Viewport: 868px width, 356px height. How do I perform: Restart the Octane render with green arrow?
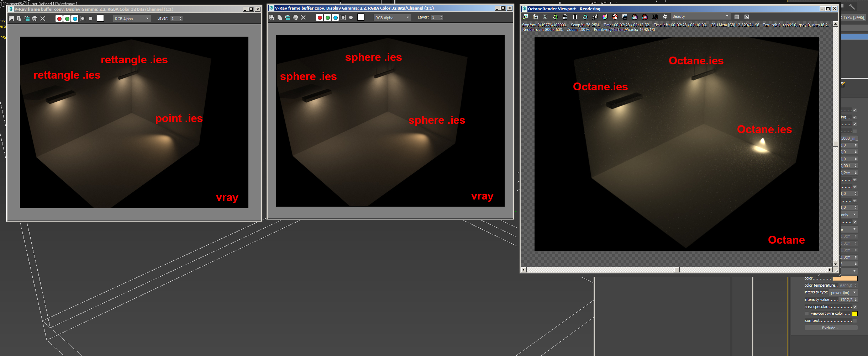point(555,17)
